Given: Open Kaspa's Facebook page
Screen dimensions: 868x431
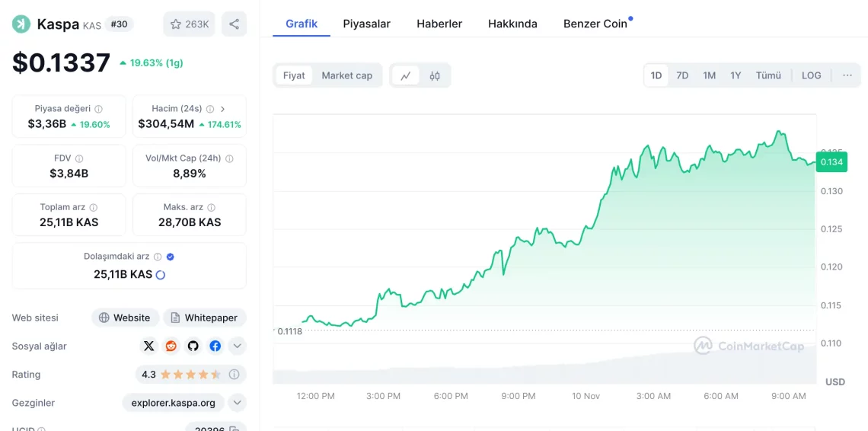Looking at the screenshot, I should [215, 346].
